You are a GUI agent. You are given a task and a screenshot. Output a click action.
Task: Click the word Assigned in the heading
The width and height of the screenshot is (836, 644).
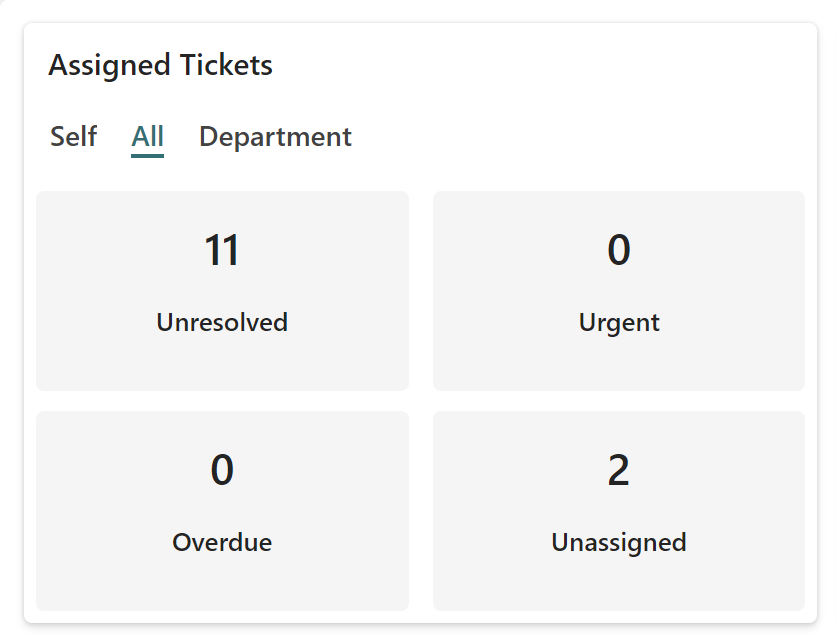[110, 65]
